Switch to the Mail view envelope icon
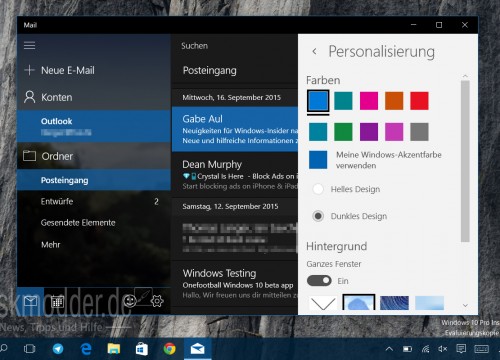Screen dimensions: 500x360 pos(30,301)
